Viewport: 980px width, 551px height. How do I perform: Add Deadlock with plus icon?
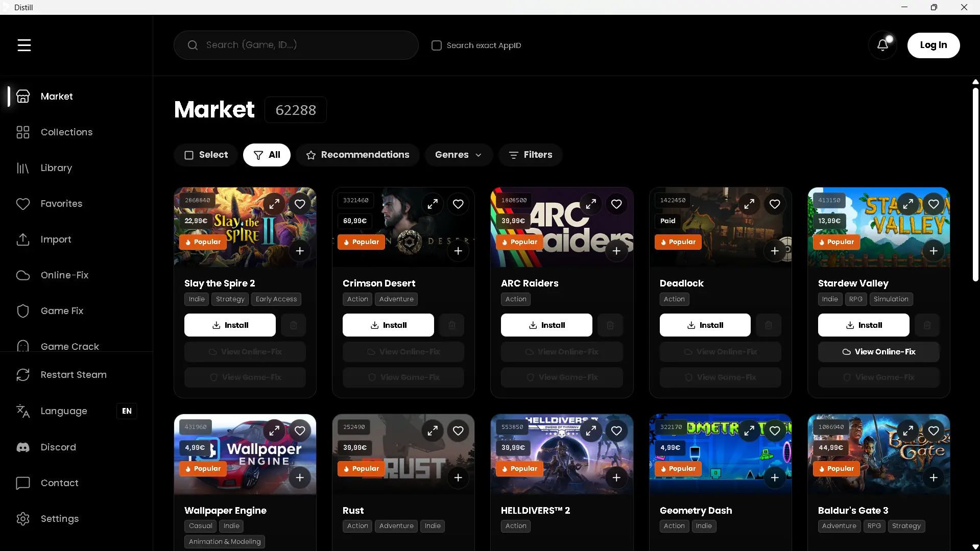pos(775,251)
